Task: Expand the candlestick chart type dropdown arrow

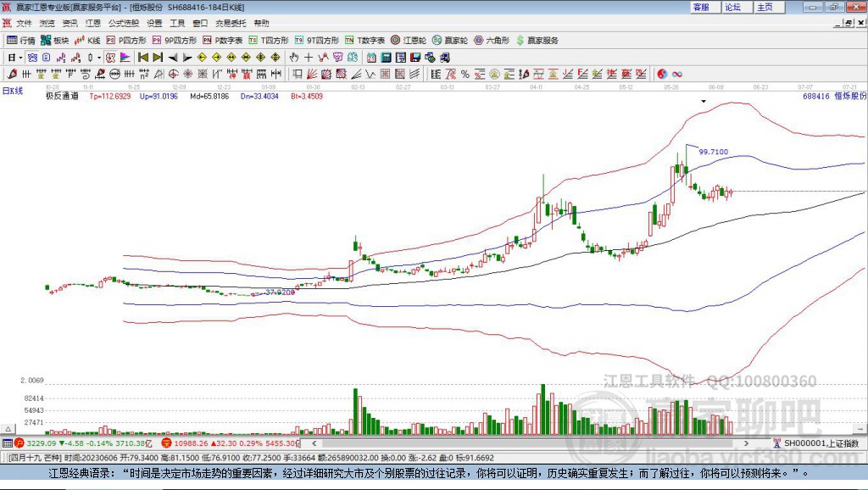Action: click(99, 57)
